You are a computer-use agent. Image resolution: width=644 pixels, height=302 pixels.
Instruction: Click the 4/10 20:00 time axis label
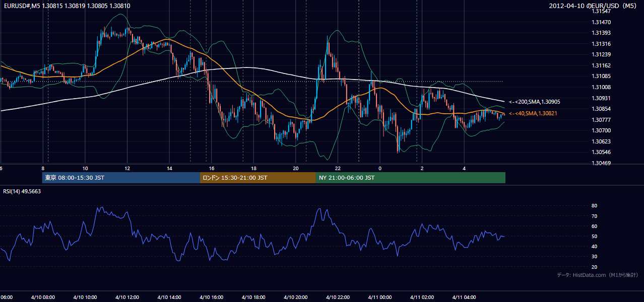(295, 297)
